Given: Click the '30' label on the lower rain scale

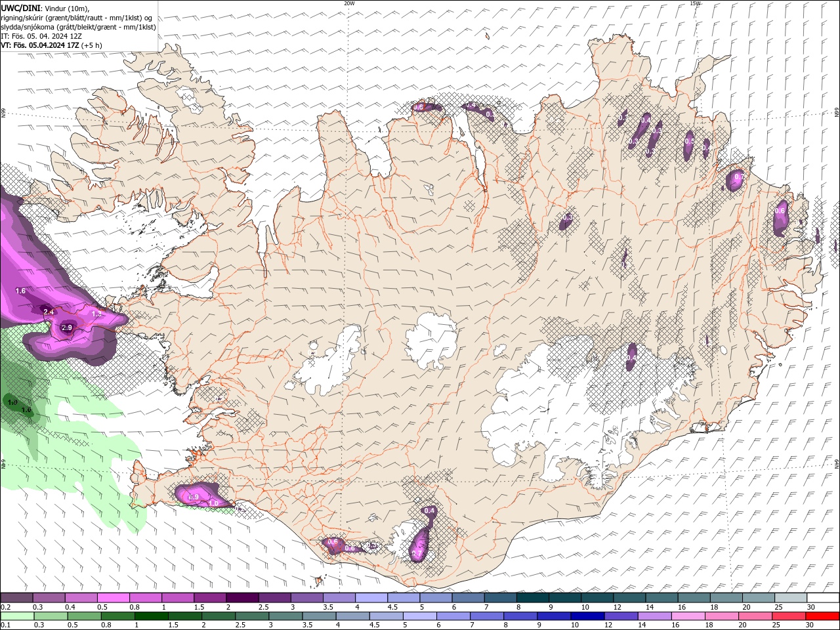Looking at the screenshot, I should [811, 625].
